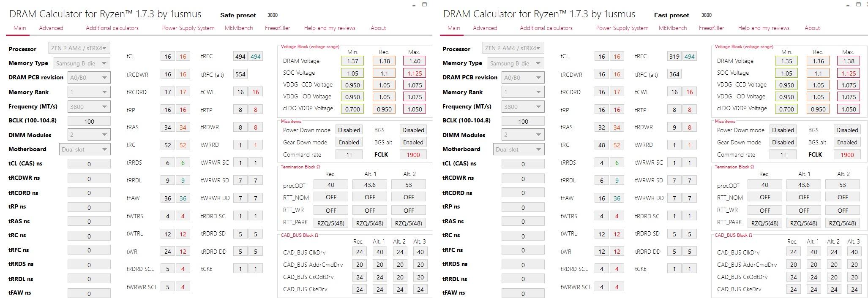Maximize the Safe preset window
The width and height of the screenshot is (868, 298).
pyautogui.click(x=424, y=5)
